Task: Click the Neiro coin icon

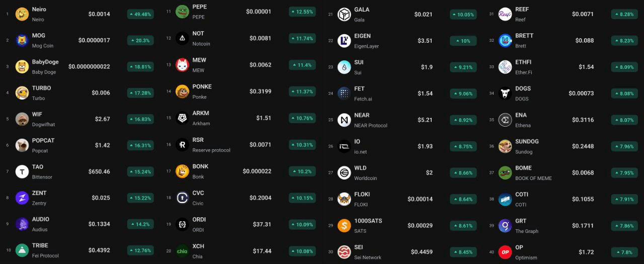Action: coord(22,14)
